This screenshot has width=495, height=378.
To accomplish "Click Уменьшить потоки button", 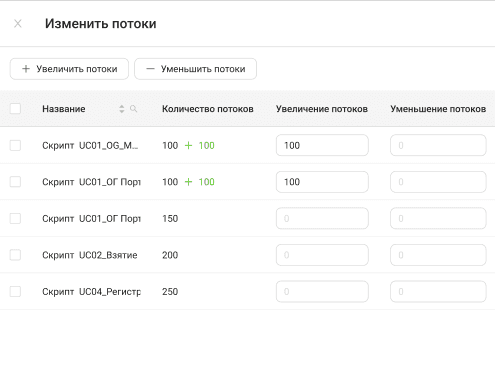I will pos(195,69).
